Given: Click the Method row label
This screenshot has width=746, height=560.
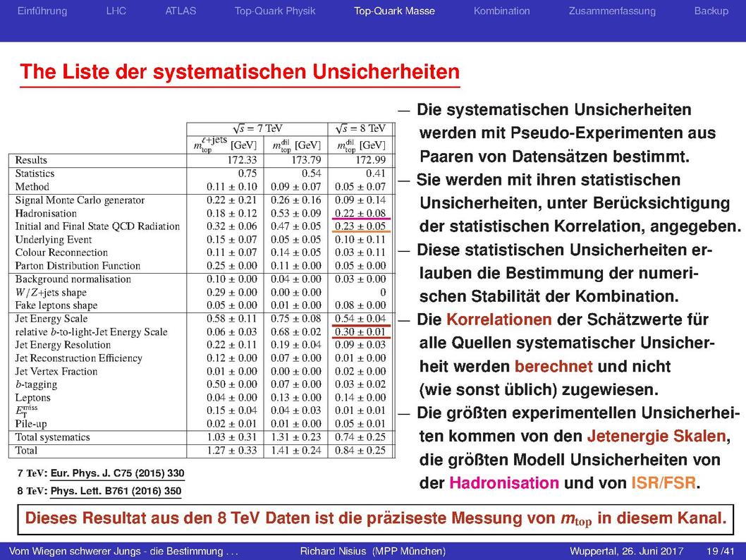Looking at the screenshot, I should [x=32, y=187].
